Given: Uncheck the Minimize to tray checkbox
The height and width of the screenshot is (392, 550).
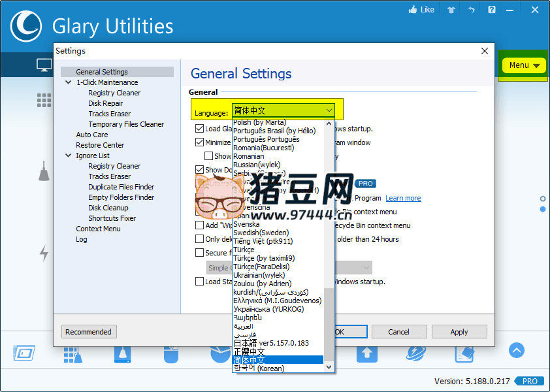Looking at the screenshot, I should click(x=199, y=142).
